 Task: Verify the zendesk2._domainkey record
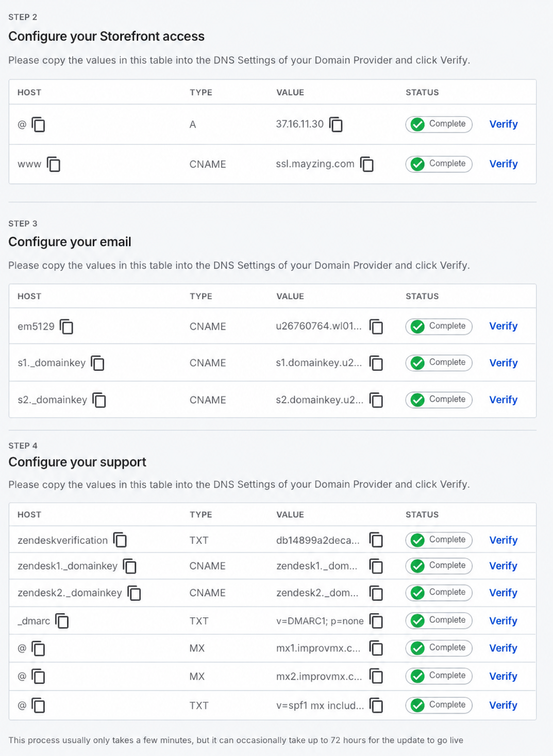click(x=504, y=593)
